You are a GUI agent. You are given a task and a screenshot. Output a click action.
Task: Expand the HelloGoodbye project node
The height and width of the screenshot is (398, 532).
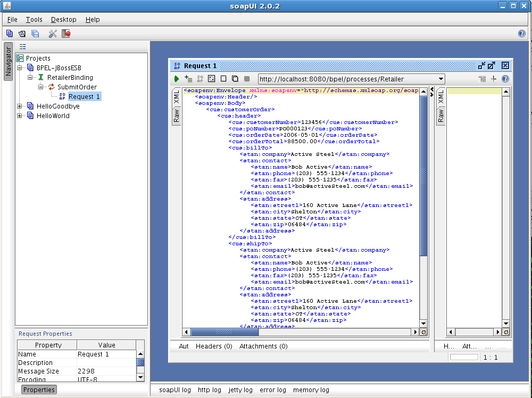pos(20,106)
